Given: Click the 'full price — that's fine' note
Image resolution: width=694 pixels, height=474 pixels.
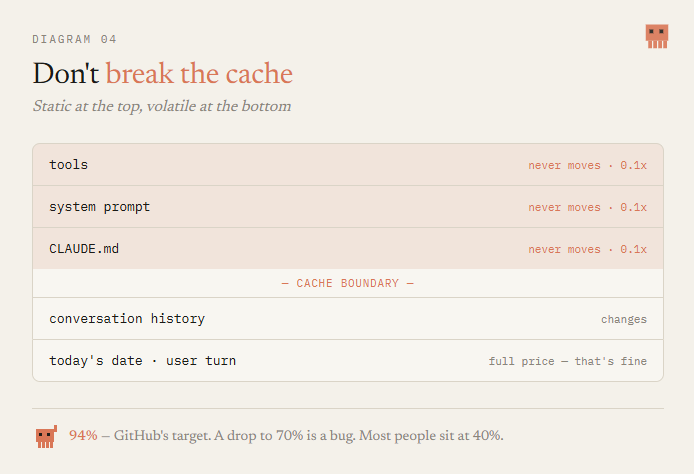Looking at the screenshot, I should pyautogui.click(x=567, y=362).
